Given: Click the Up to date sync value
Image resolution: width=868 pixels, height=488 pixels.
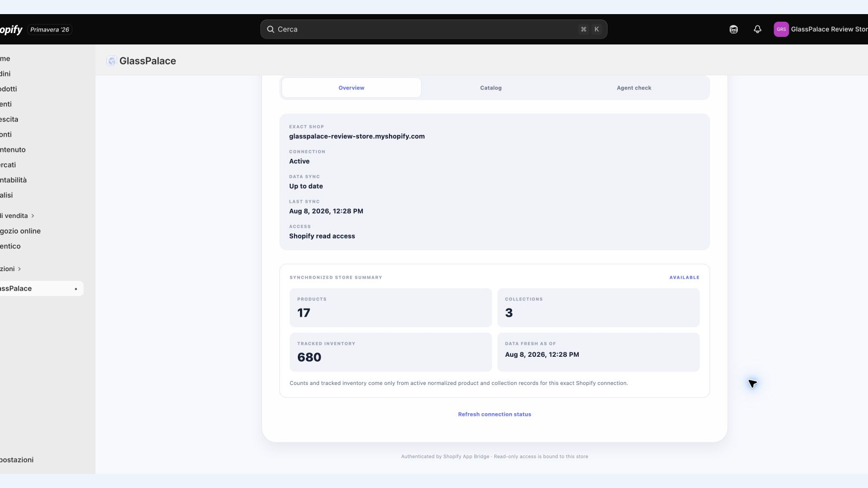Looking at the screenshot, I should tap(306, 187).
